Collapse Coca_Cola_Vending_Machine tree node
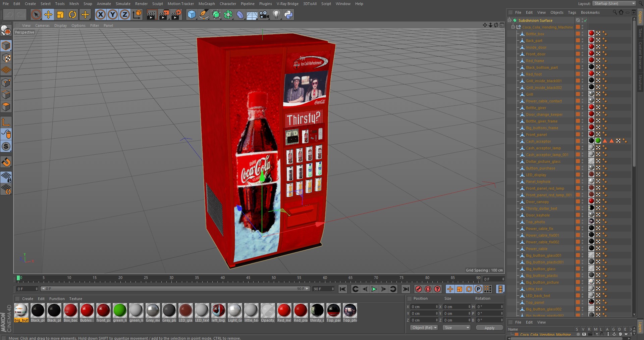Image resolution: width=644 pixels, height=340 pixels. (x=513, y=27)
